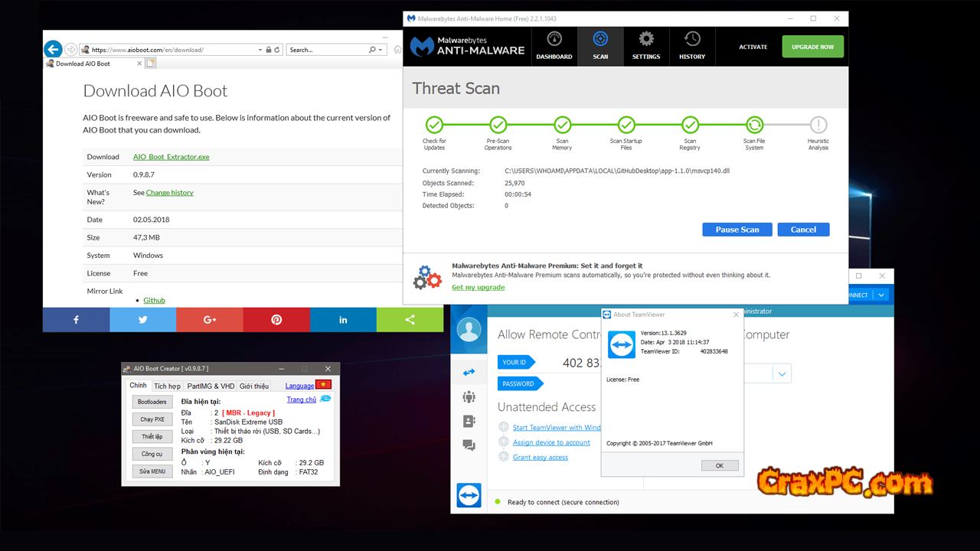Image resolution: width=980 pixels, height=551 pixels.
Task: Click the green general share icon
Action: pyautogui.click(x=410, y=320)
